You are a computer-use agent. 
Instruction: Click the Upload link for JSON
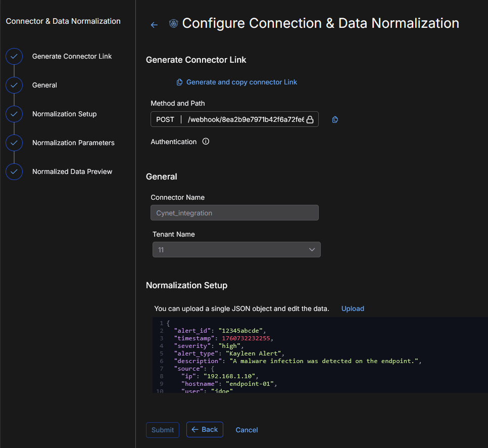point(353,309)
